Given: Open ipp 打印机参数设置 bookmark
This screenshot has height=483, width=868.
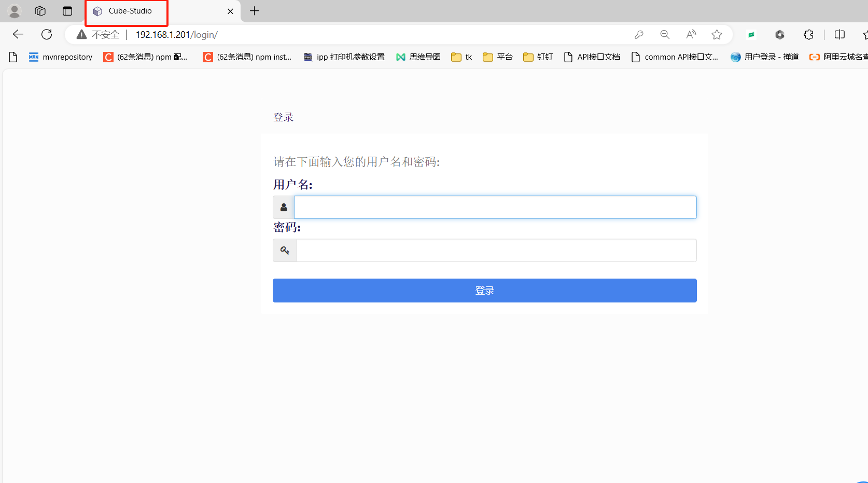Looking at the screenshot, I should [x=344, y=57].
